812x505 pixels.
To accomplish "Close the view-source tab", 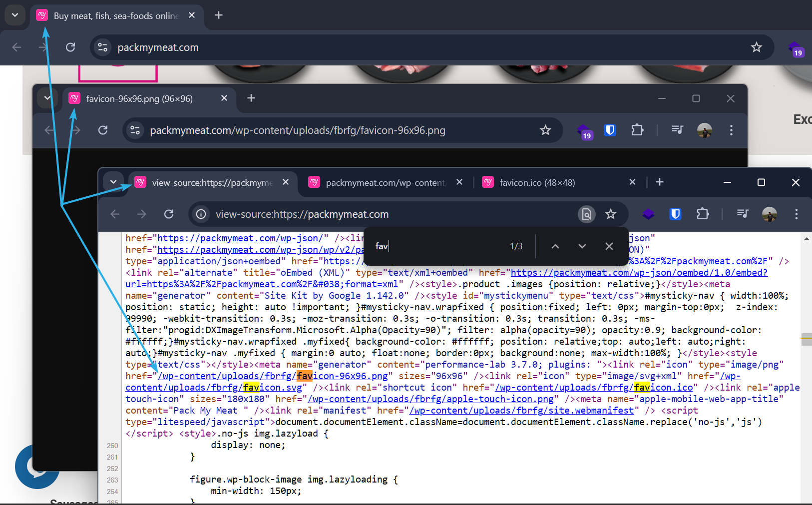I will pyautogui.click(x=286, y=182).
